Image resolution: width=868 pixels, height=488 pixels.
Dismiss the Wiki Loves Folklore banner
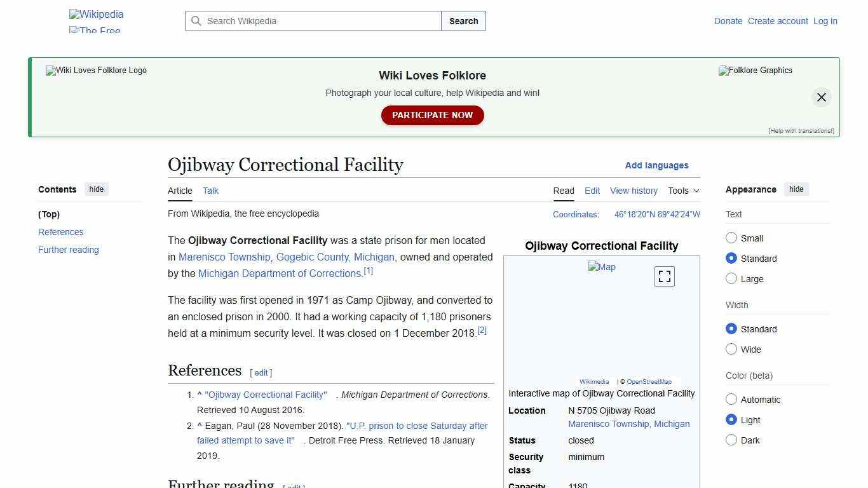click(821, 97)
